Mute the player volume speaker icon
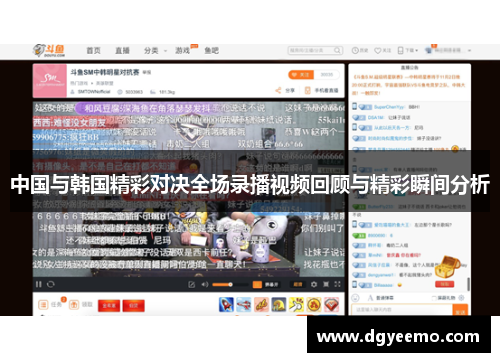 [205, 284]
